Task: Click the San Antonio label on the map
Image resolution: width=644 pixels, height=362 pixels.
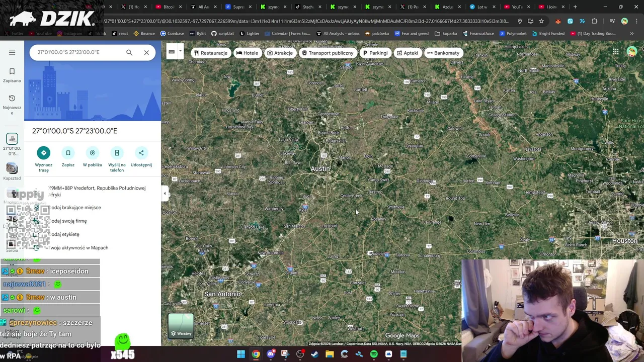Action: pos(222,294)
